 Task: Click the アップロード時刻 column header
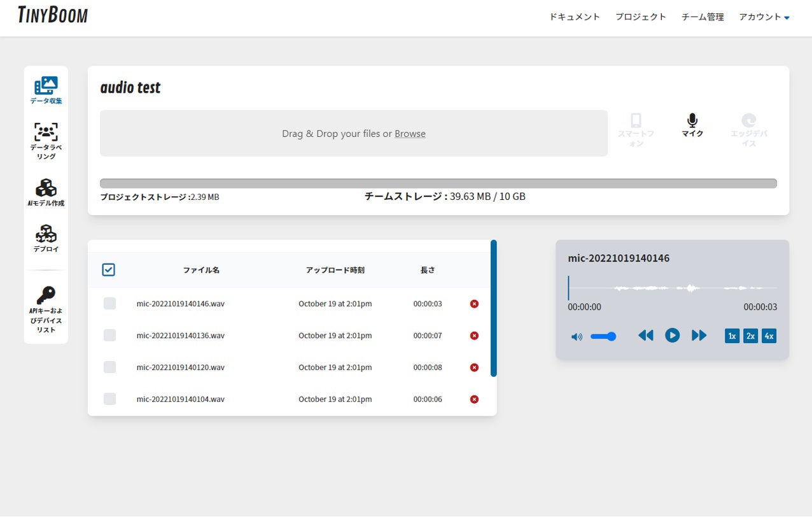click(x=335, y=270)
